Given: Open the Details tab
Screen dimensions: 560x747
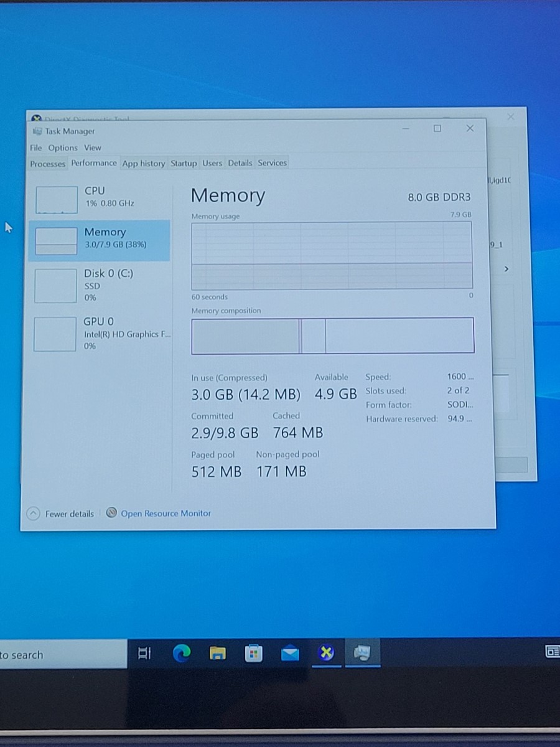Looking at the screenshot, I should [240, 163].
